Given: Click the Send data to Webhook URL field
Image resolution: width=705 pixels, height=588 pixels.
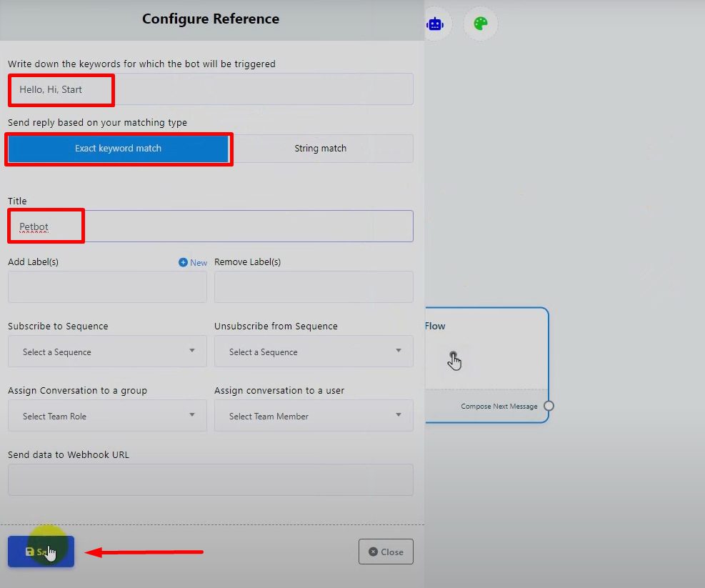Looking at the screenshot, I should (211, 479).
